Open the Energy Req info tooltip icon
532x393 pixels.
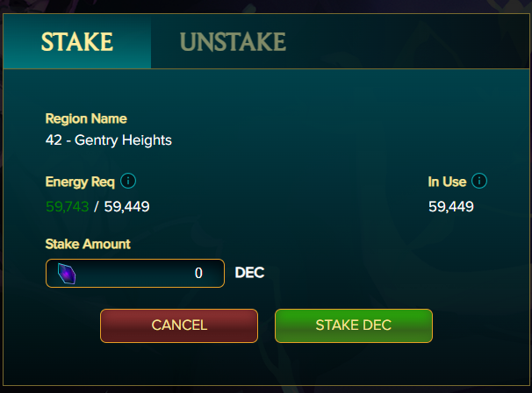point(128,181)
